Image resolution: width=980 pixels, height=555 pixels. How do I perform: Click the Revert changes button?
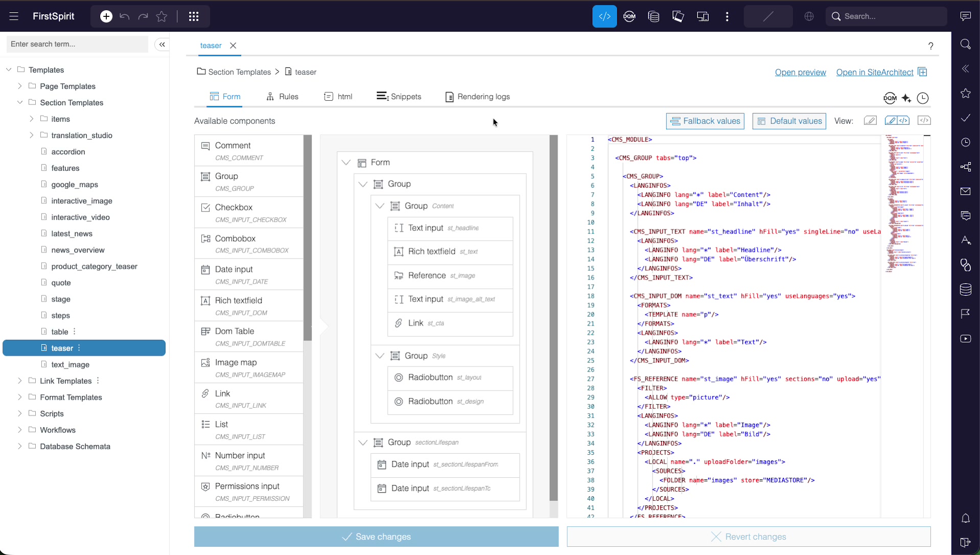pos(749,537)
